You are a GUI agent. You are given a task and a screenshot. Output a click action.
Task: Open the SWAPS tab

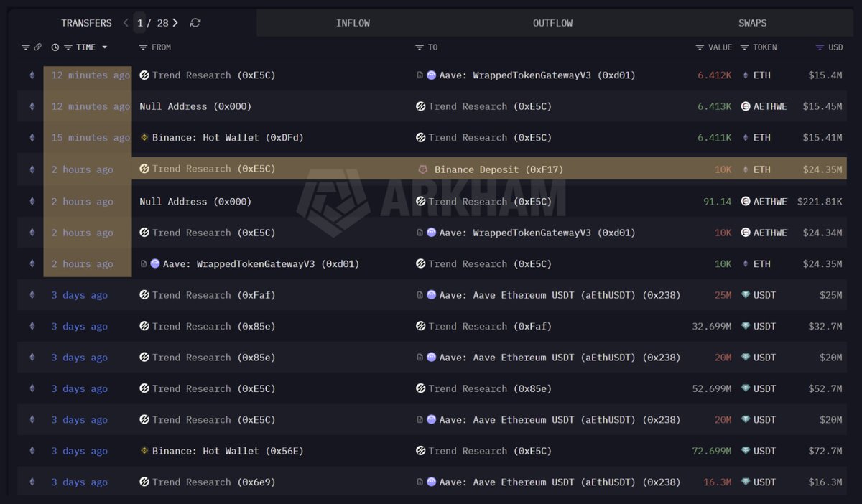coord(752,23)
